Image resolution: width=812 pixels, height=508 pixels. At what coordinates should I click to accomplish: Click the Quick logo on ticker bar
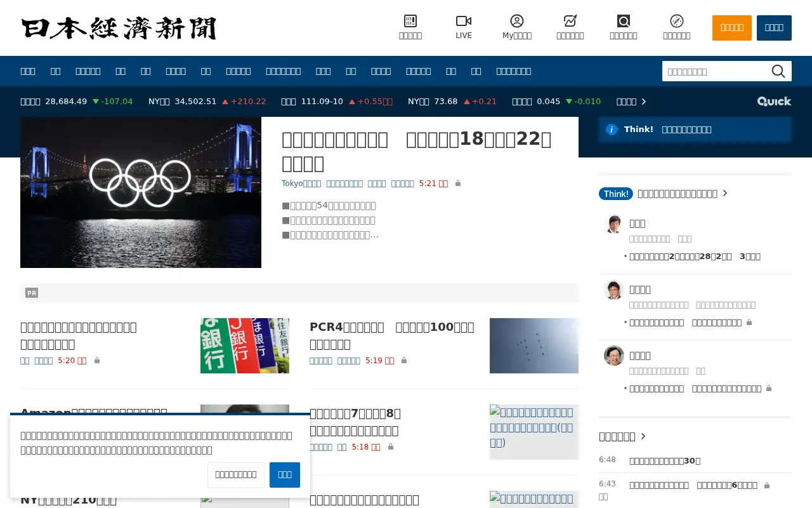774,102
